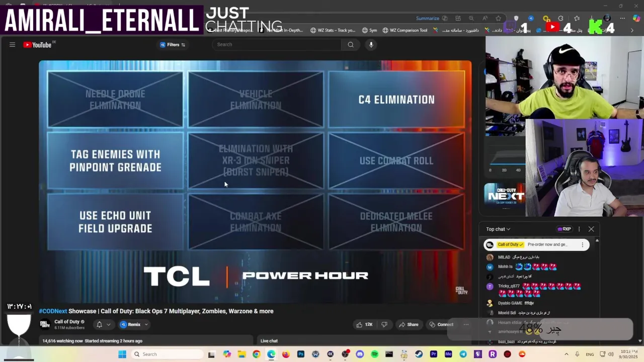Open Edge read aloud icon
Screen dimensions: 644x362
click(x=485, y=18)
